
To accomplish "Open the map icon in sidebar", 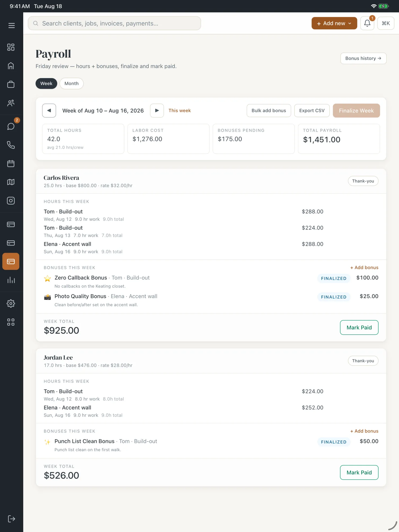I will click(x=11, y=182).
